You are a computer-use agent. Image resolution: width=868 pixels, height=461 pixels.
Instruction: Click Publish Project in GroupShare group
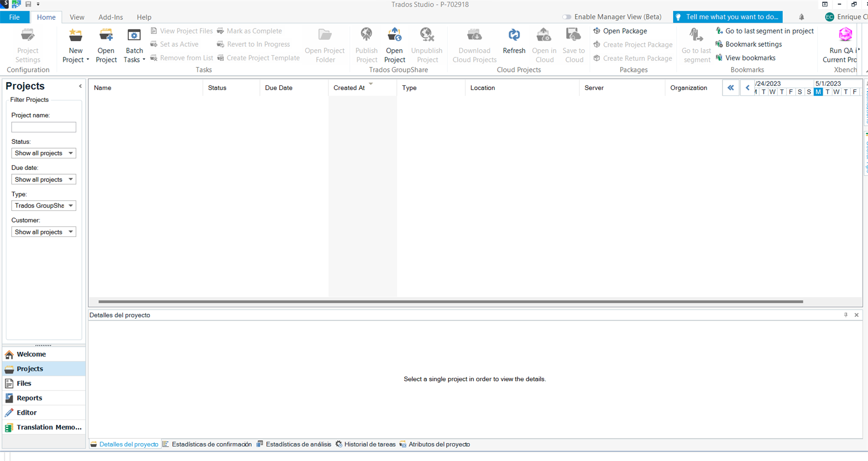(366, 46)
